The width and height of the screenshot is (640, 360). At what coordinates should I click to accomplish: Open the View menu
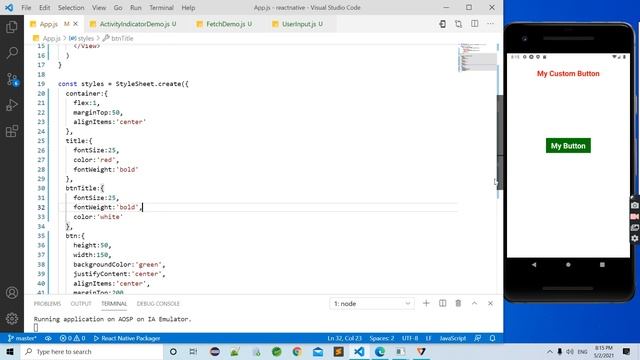tap(99, 7)
